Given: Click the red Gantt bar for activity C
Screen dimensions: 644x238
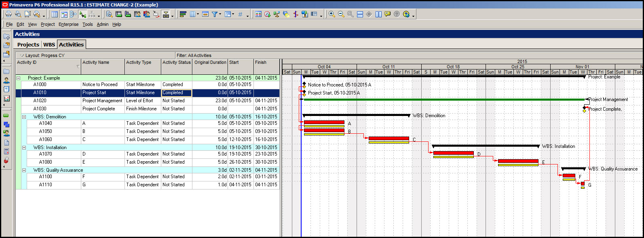Looking at the screenshot, I should pyautogui.click(x=389, y=138).
